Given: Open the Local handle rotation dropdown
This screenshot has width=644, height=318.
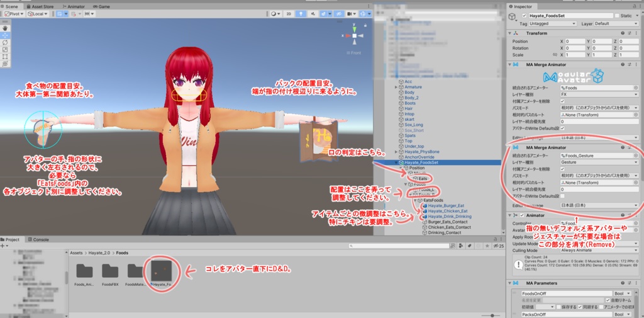Looking at the screenshot, I should 38,14.
